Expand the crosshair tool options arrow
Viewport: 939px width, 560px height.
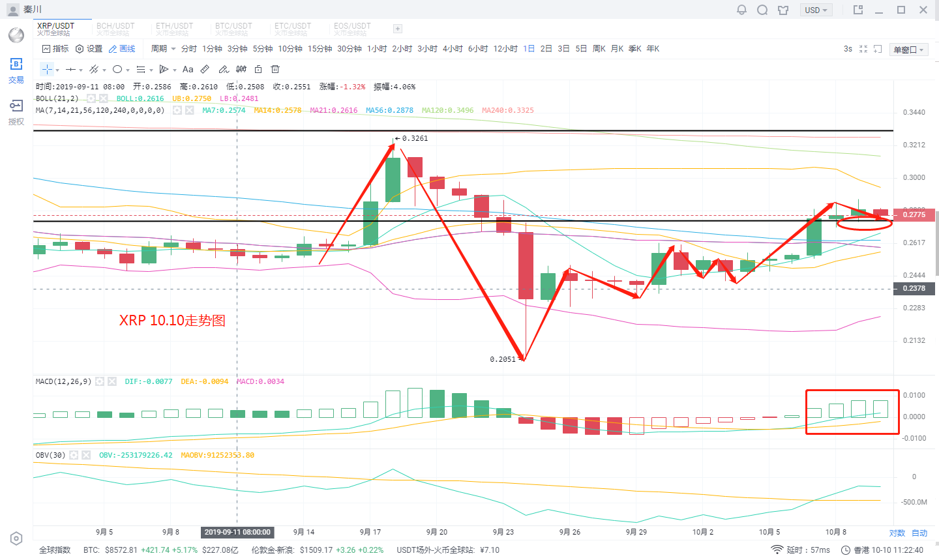[57, 70]
